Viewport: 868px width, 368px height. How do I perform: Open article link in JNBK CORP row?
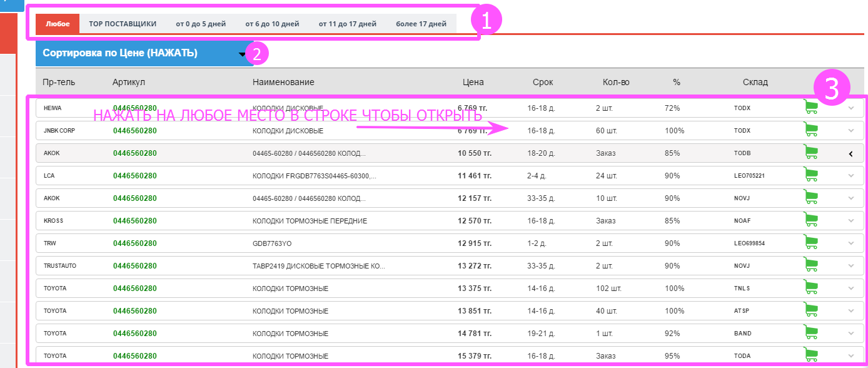134,131
